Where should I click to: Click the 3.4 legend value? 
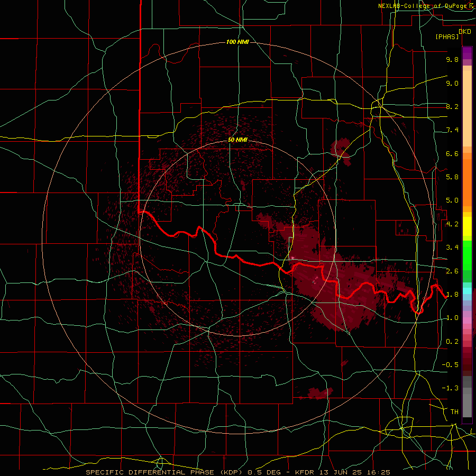pos(452,248)
